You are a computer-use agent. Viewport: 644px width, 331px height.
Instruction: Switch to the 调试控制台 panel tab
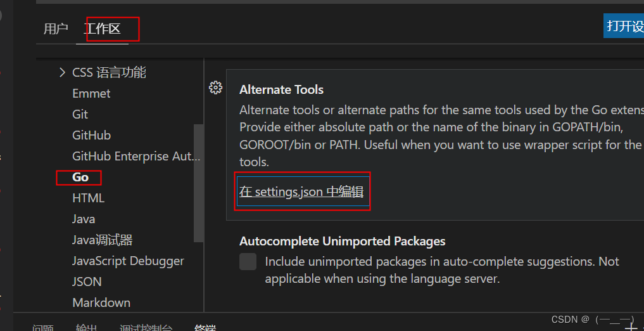point(146,328)
